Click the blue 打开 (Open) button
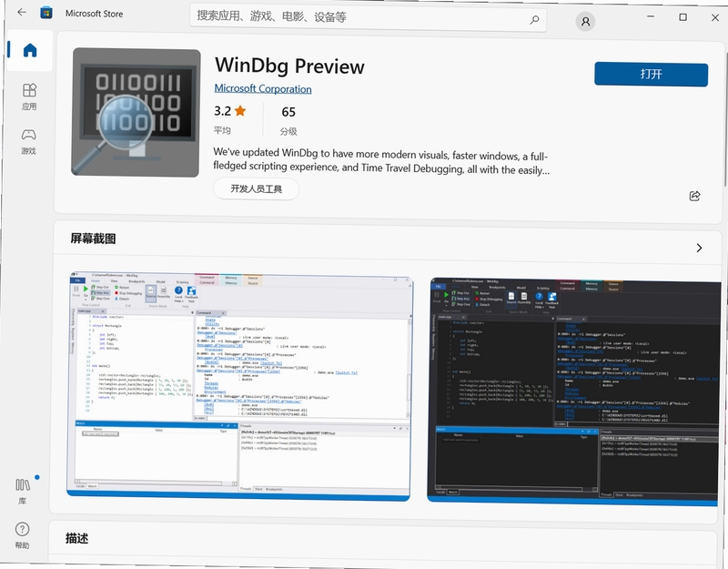Screen dimensions: 728x569 pos(651,75)
